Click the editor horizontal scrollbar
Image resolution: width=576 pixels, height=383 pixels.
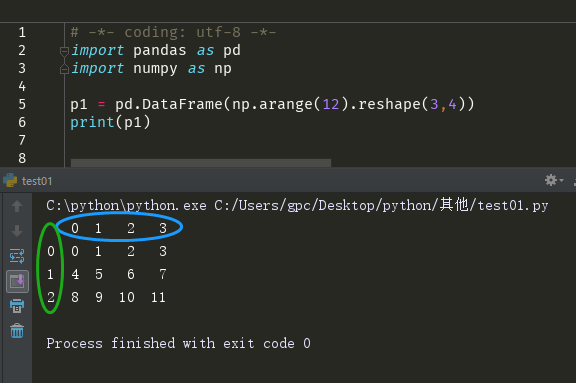coord(201,163)
